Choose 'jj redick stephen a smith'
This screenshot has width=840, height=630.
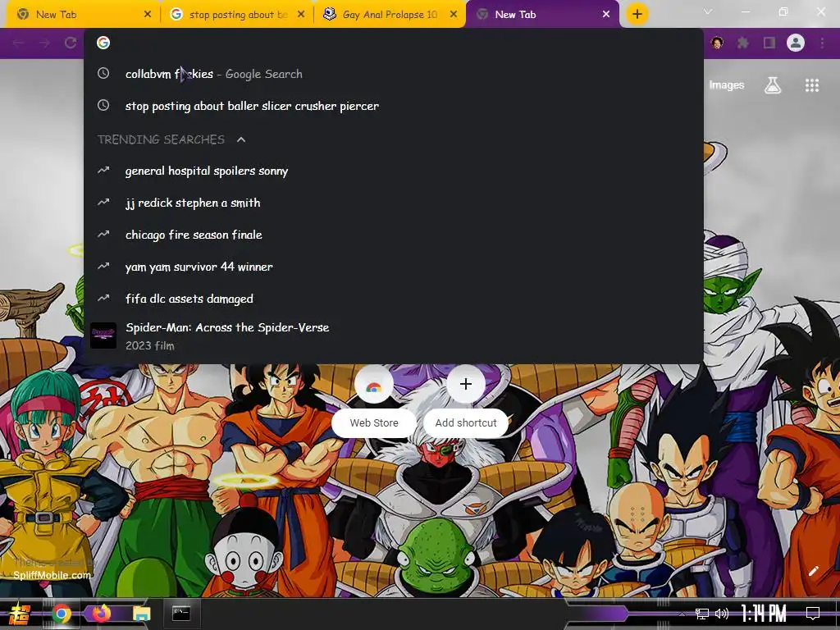click(x=393, y=203)
